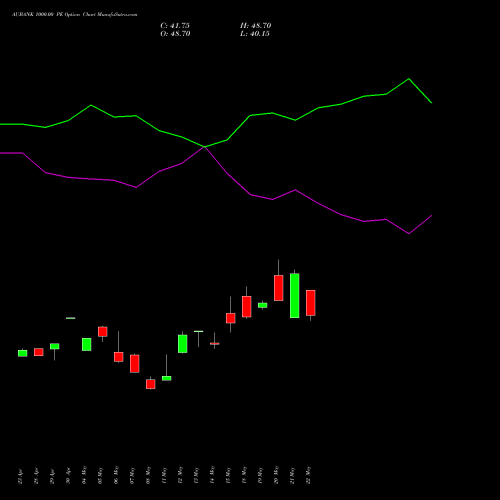Click the red candlestick above 20 May
This screenshot has height=500, width=500.
279,288
